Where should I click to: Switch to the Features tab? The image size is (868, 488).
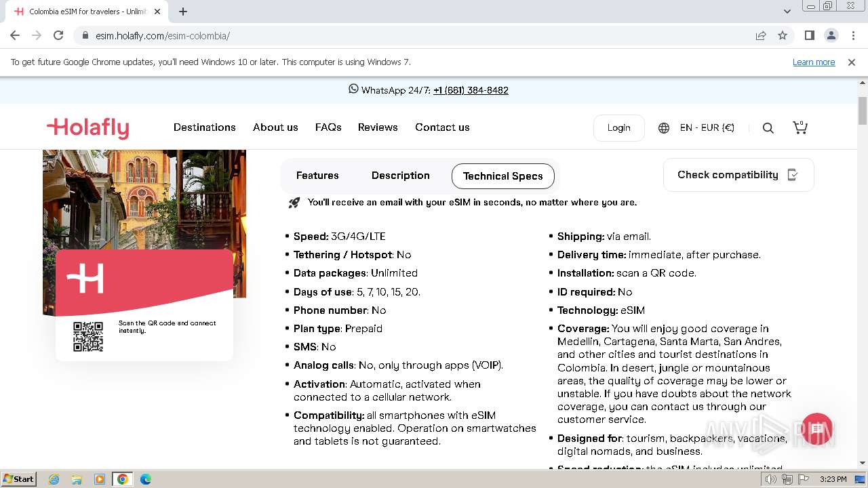click(x=317, y=176)
